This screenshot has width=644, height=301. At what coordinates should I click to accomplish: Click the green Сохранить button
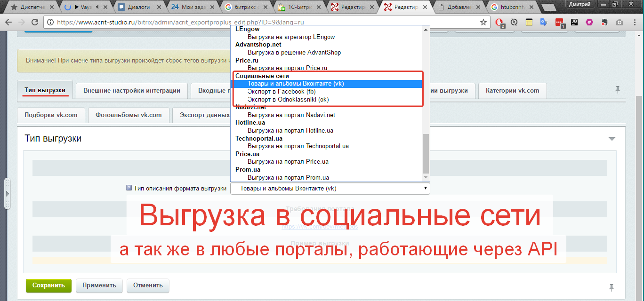pos(48,285)
